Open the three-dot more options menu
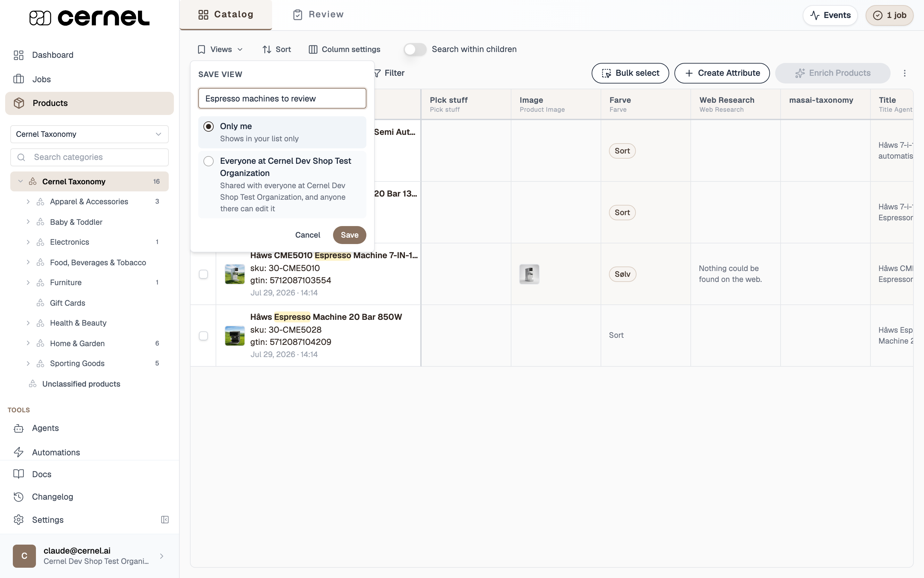Viewport: 924px width, 578px height. (x=904, y=73)
